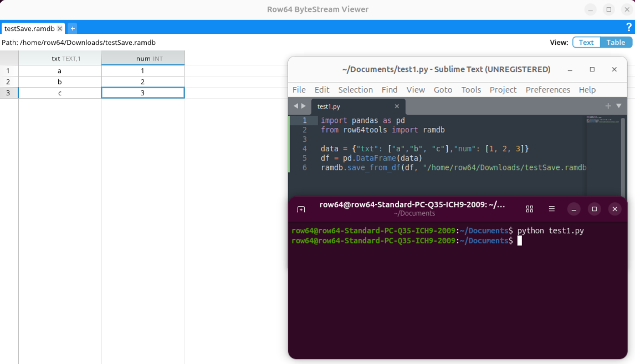Minimize the terminal window
Image resolution: width=635 pixels, height=364 pixels.
[x=574, y=209]
